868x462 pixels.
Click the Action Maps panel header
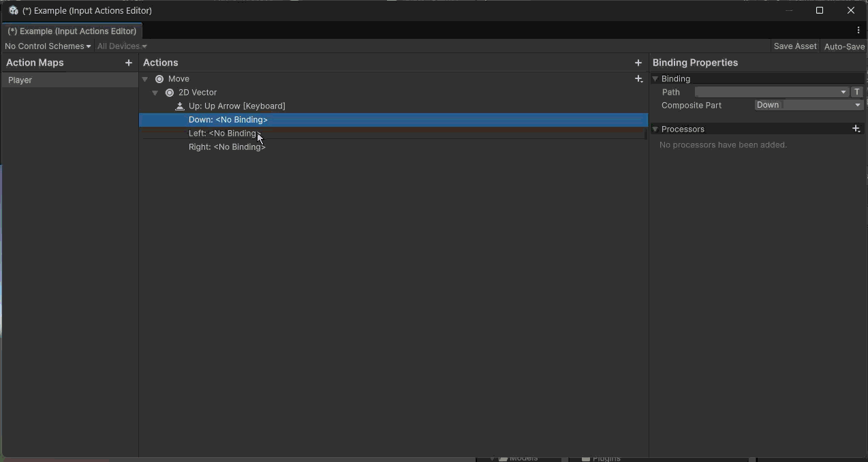click(35, 63)
